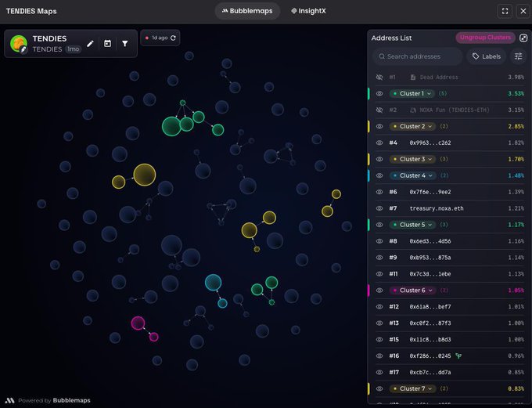Click the Bubblemaps logo in the footer

tap(9, 400)
